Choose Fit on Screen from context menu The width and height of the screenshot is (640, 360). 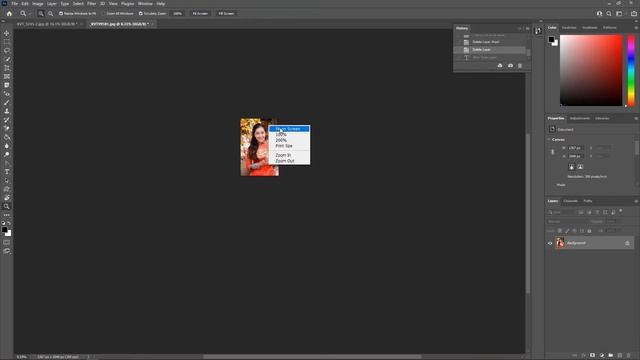coord(289,129)
